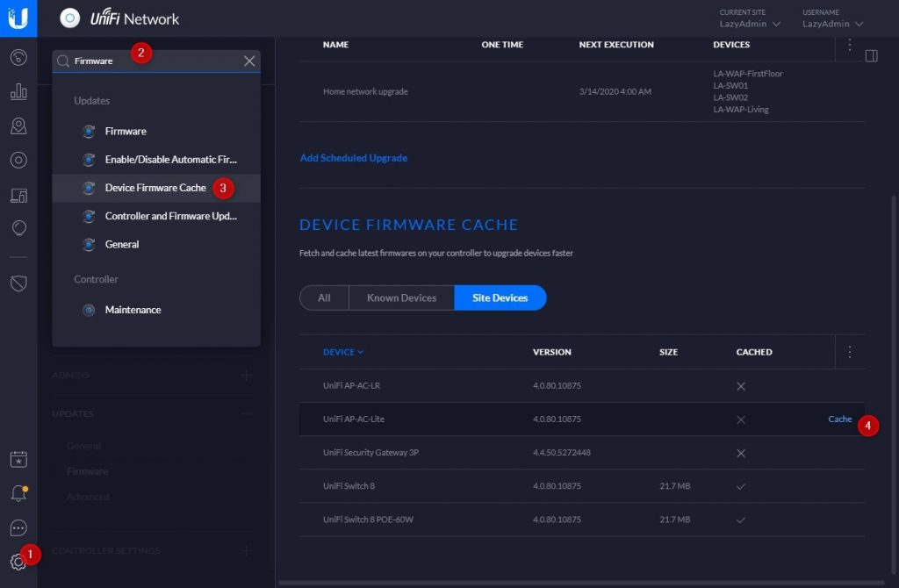
Task: Click the dimmed Firmware item under UPDATES
Action: [87, 471]
